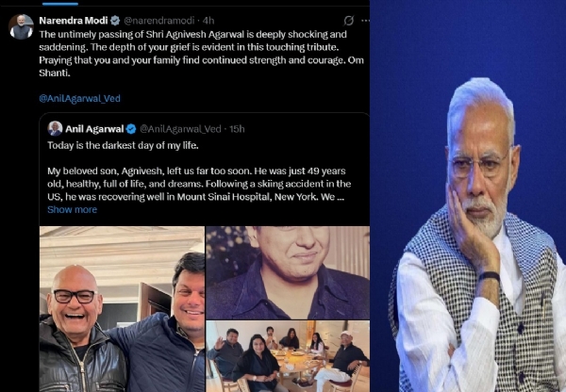Click the Grok icon on the tweet

click(348, 20)
